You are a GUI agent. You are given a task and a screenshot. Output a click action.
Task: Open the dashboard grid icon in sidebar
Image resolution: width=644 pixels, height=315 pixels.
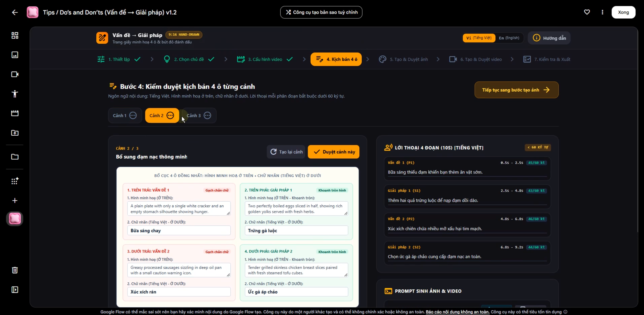coord(15,36)
